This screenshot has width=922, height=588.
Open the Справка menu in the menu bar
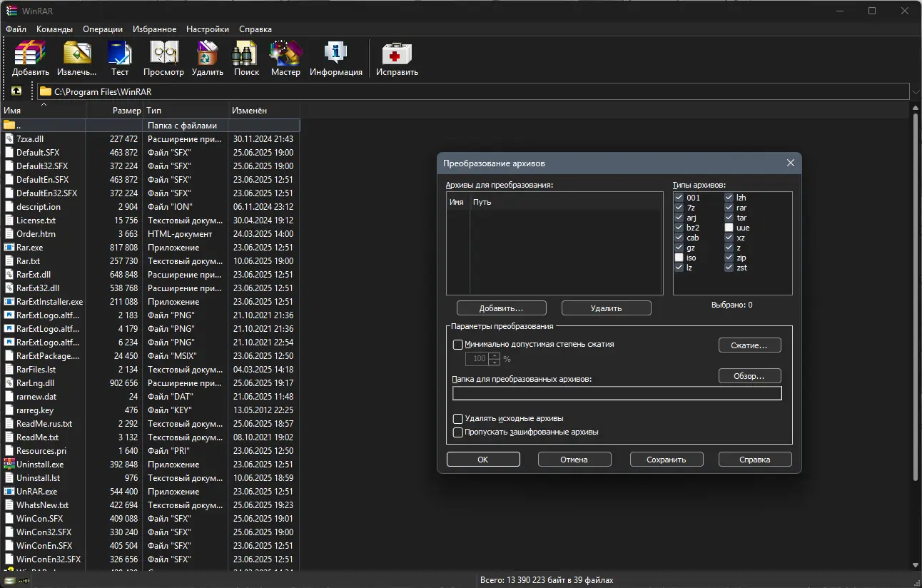(255, 29)
